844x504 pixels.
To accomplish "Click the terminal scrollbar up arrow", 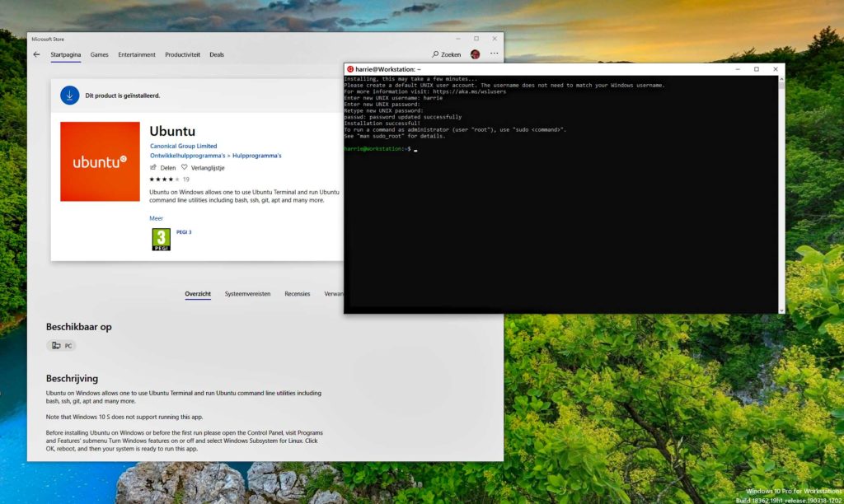I will pyautogui.click(x=781, y=79).
